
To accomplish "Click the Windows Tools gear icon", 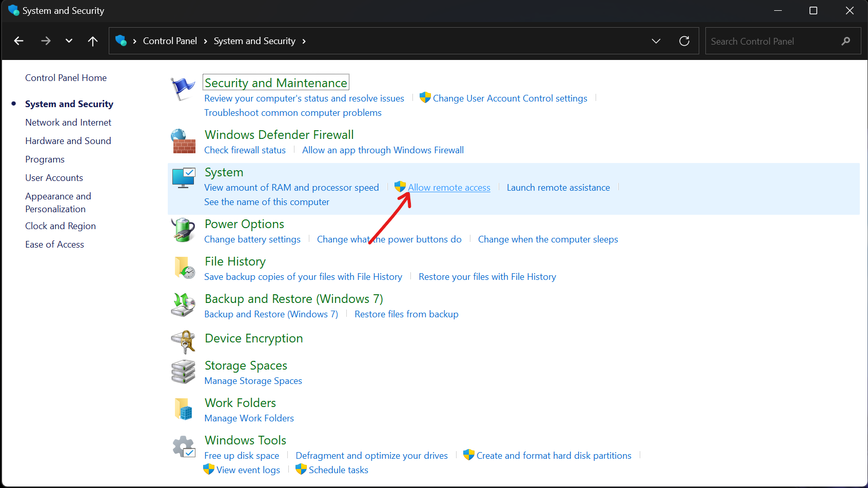I will pos(183,446).
